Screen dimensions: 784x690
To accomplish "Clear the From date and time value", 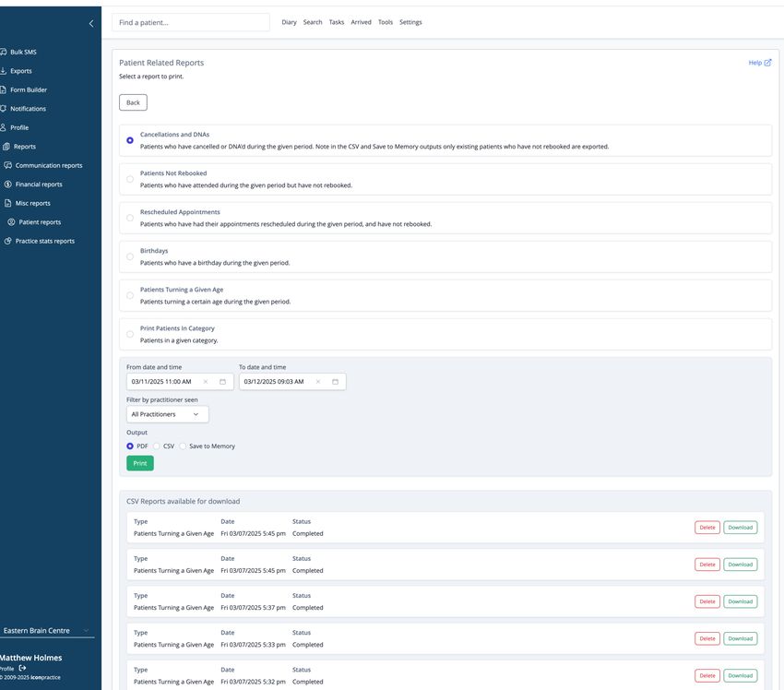I will (206, 382).
